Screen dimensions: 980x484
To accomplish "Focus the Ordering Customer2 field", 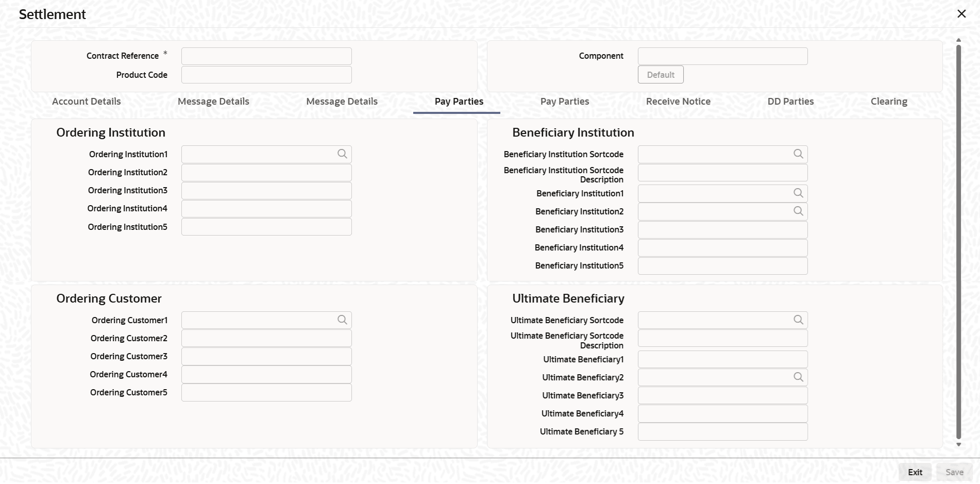I will click(266, 338).
